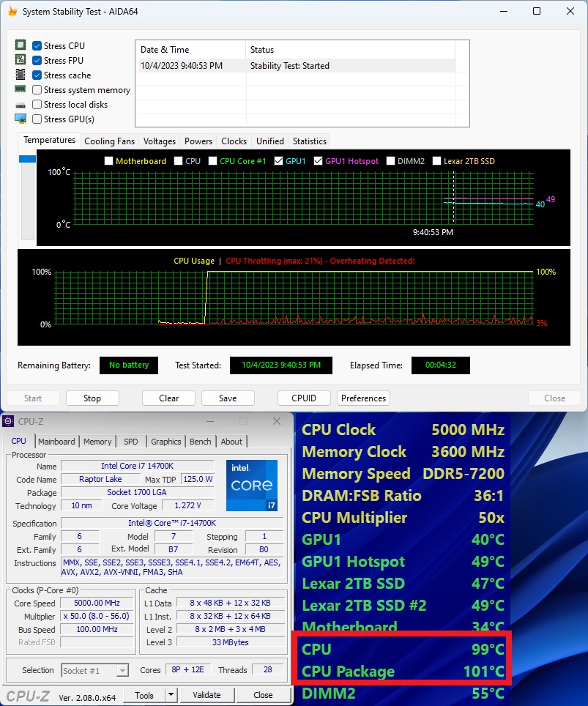Click the Validate button in CPU-Z
The image size is (588, 706).
point(206,695)
